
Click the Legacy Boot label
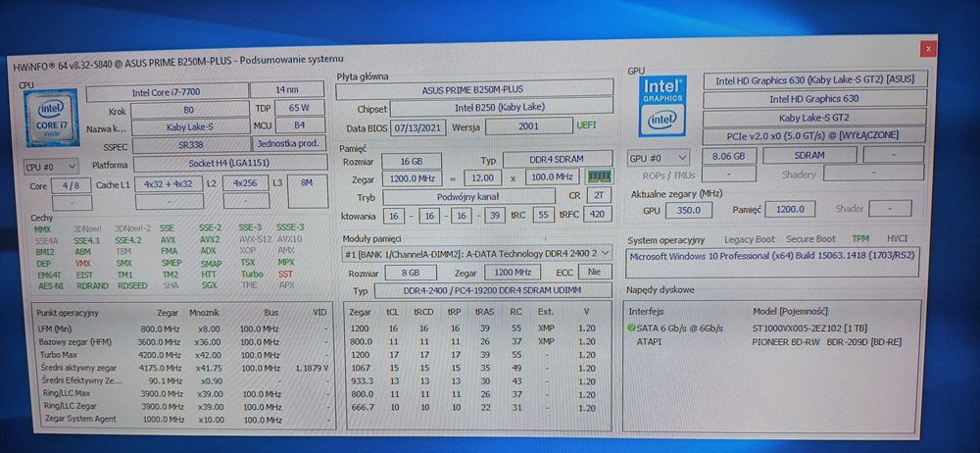coord(749,239)
